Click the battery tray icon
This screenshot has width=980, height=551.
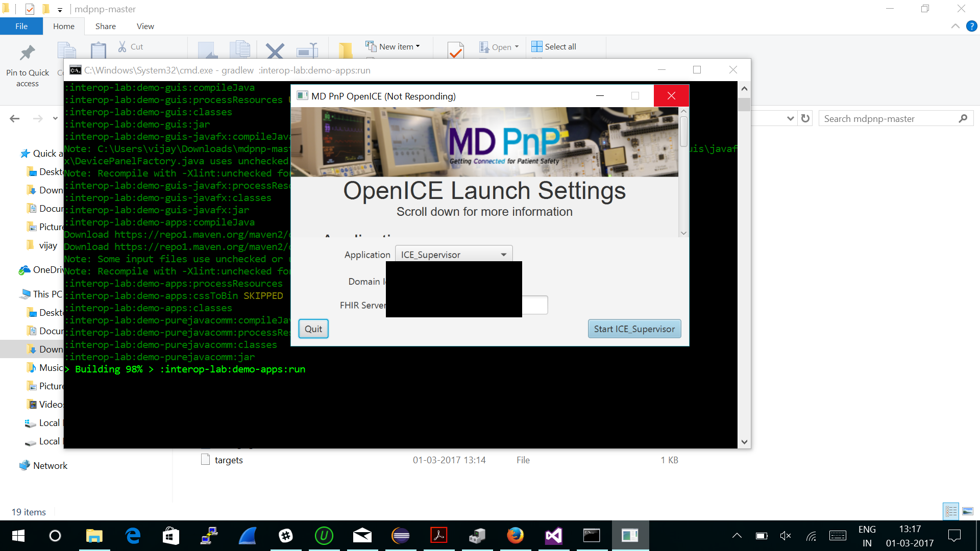[762, 536]
